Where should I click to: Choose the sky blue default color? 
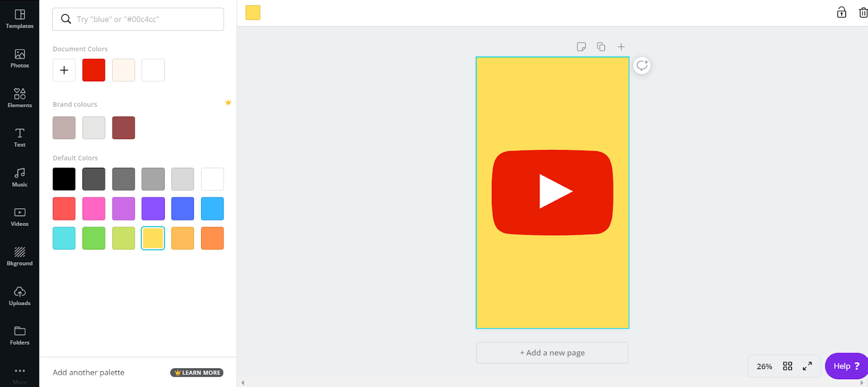213,209
